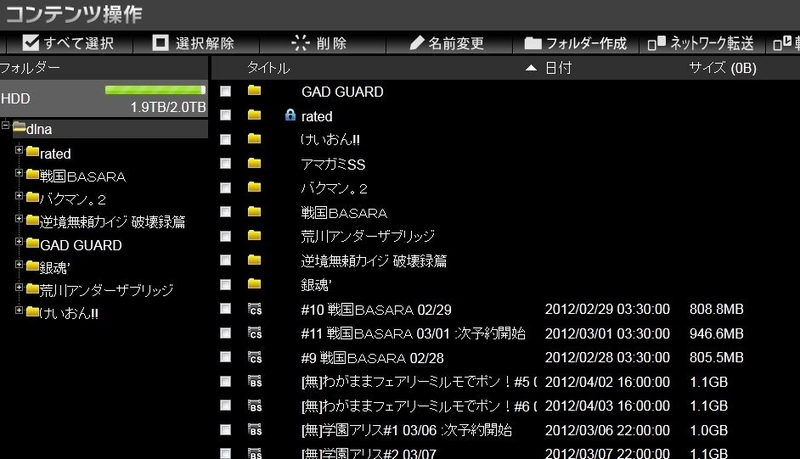The image size is (800, 459).
Task: Click the Network Transfer (ネットワーク転送) icon
Action: pos(657,43)
